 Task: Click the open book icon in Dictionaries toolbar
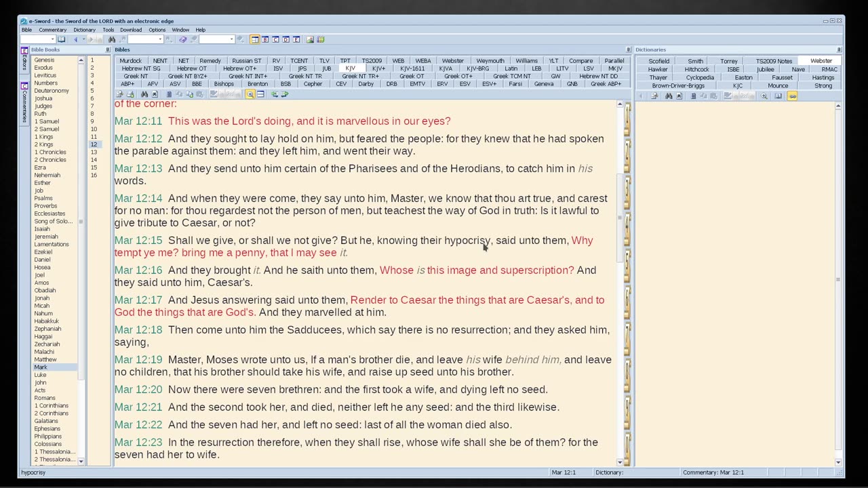(778, 96)
